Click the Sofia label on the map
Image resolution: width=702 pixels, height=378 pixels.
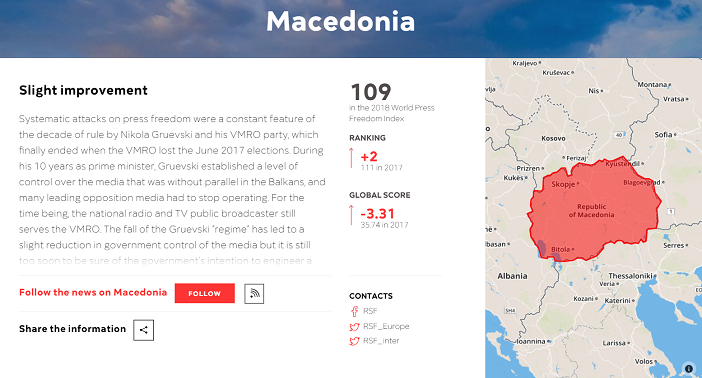pyautogui.click(x=663, y=134)
